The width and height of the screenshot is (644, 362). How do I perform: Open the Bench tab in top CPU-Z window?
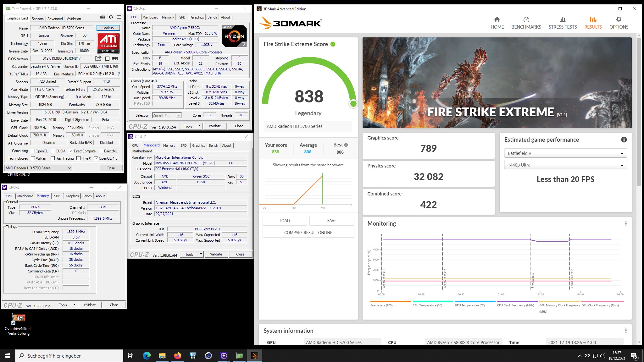212,17
